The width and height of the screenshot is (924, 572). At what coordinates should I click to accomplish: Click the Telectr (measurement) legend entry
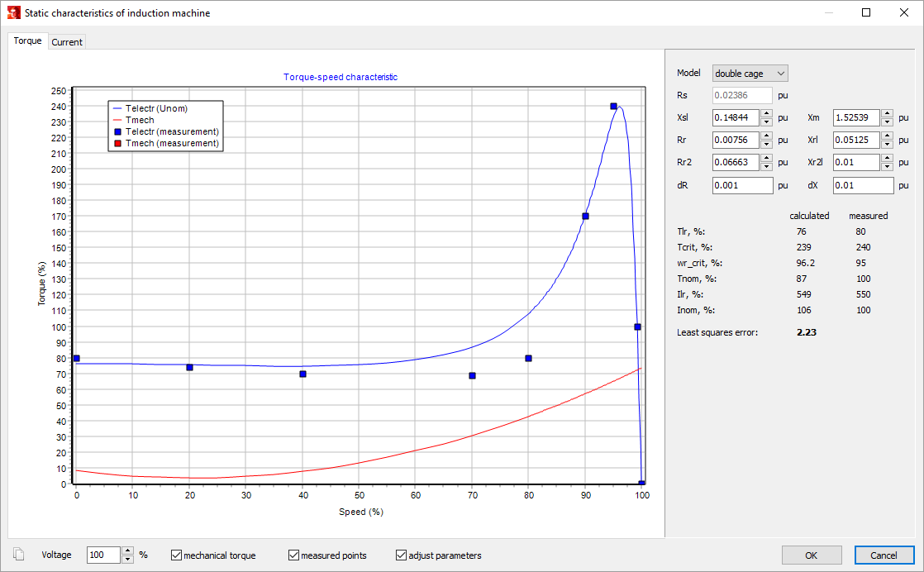coord(166,131)
